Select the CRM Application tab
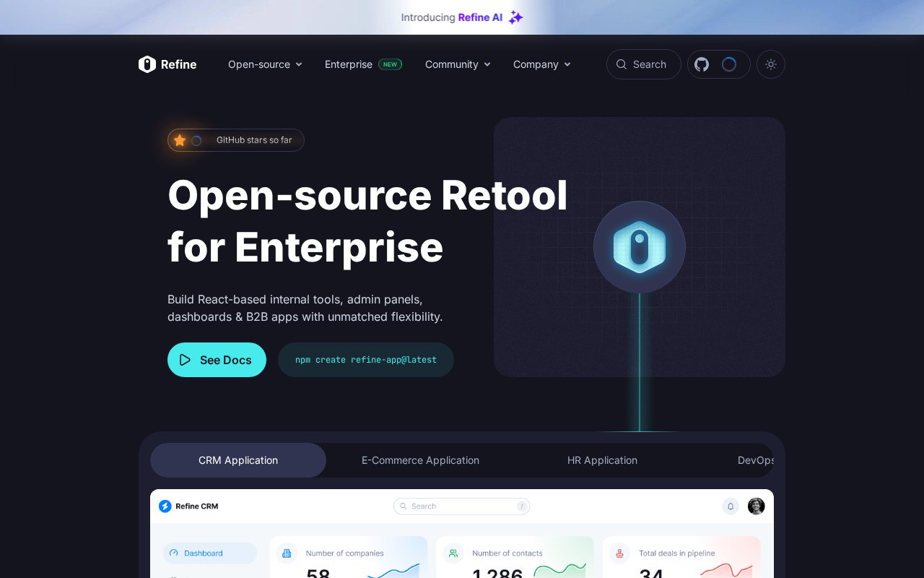The height and width of the screenshot is (578, 924). 238,460
